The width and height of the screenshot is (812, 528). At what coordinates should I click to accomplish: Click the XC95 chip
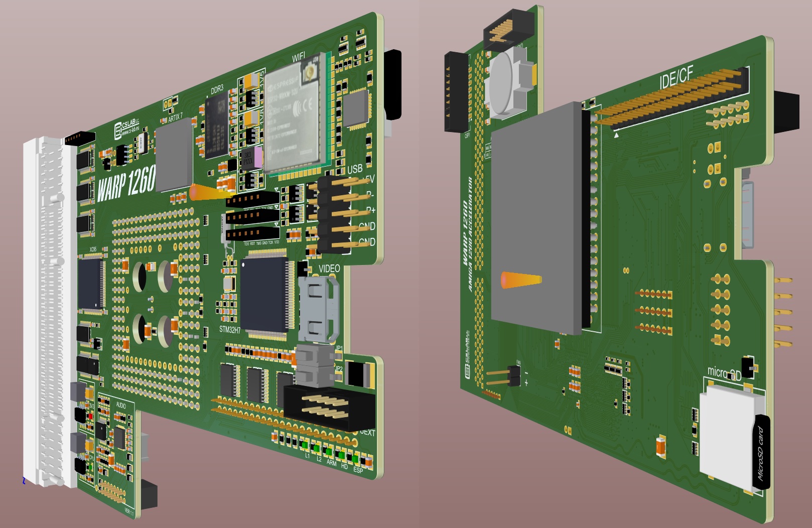click(x=91, y=283)
